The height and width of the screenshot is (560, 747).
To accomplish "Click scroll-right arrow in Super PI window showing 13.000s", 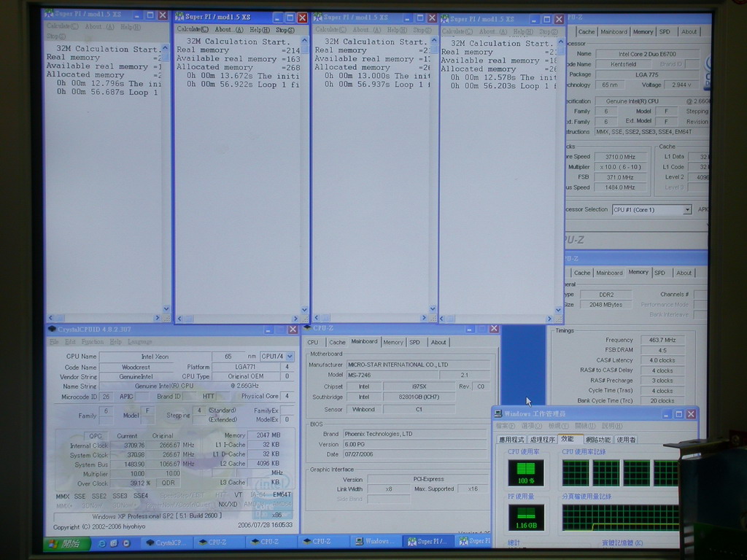I will (x=424, y=318).
